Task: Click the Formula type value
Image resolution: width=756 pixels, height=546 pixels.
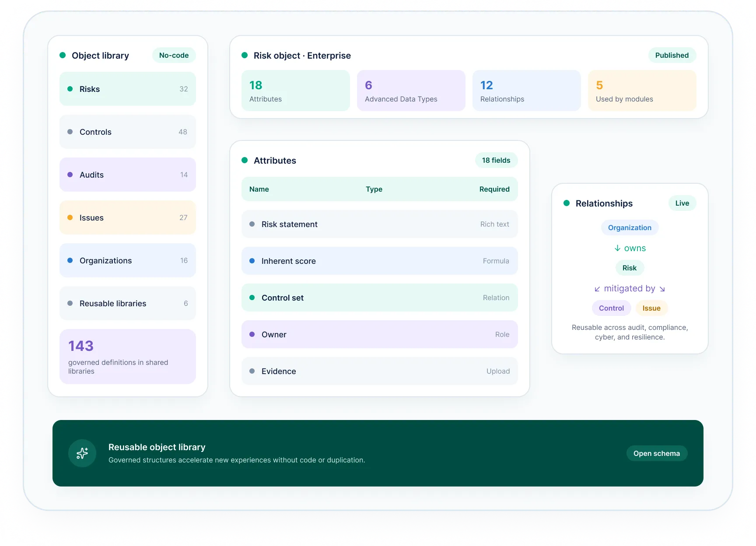Action: click(x=496, y=261)
